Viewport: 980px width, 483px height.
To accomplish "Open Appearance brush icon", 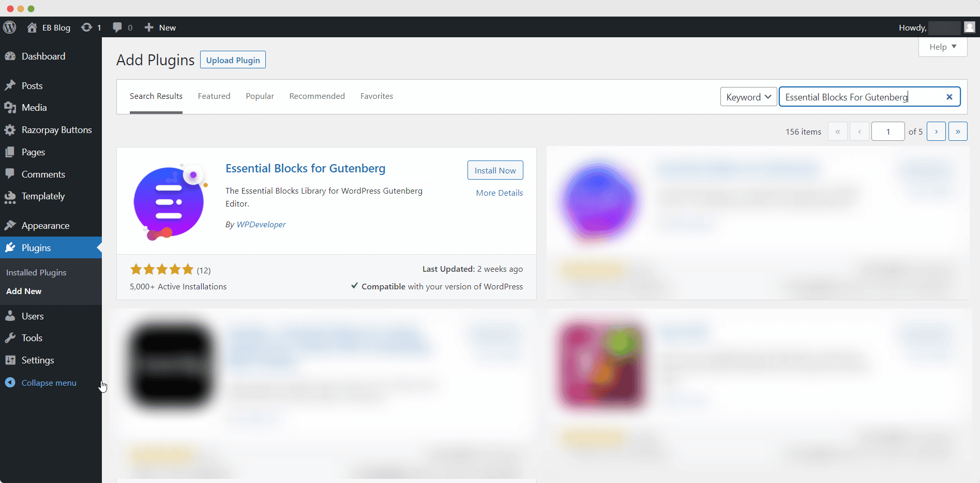I will coord(10,225).
